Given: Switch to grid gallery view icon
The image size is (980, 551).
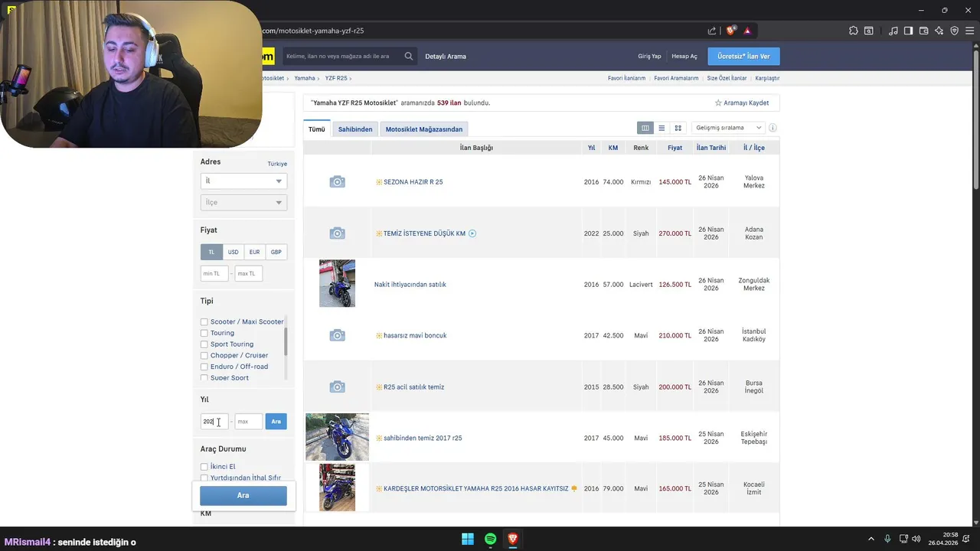Looking at the screenshot, I should click(x=678, y=128).
